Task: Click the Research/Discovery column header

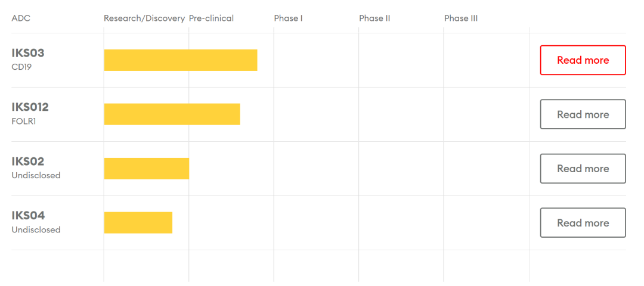Action: 144,18
